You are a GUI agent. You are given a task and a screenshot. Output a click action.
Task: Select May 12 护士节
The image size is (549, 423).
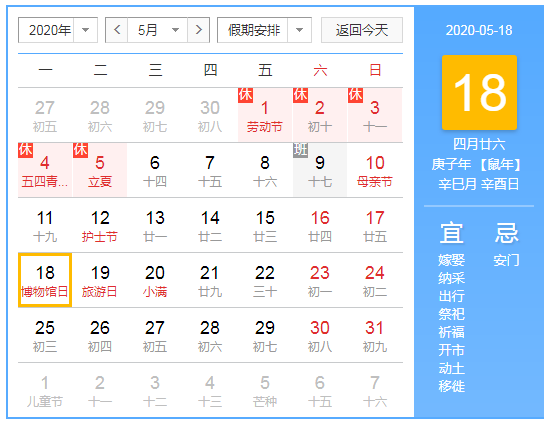tap(100, 225)
